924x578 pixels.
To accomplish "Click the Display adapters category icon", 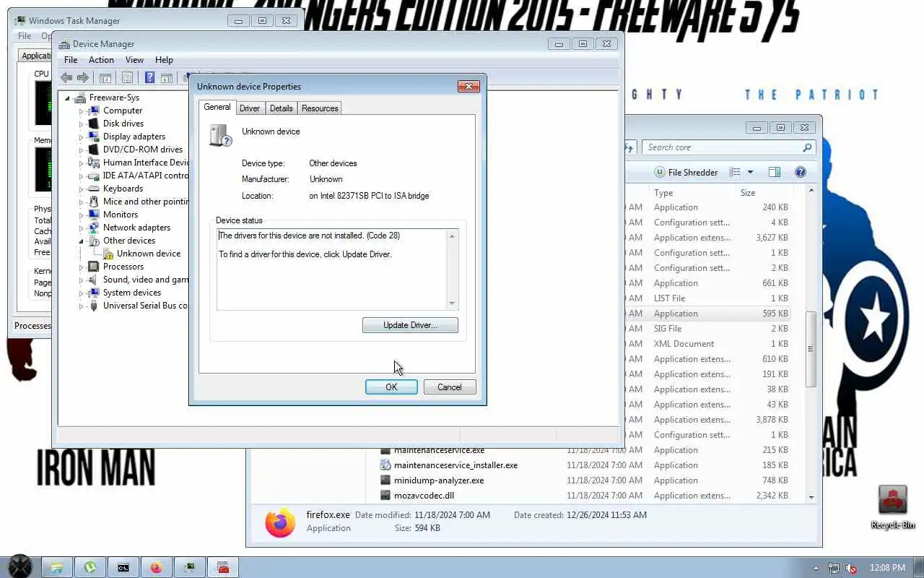I will coord(93,137).
